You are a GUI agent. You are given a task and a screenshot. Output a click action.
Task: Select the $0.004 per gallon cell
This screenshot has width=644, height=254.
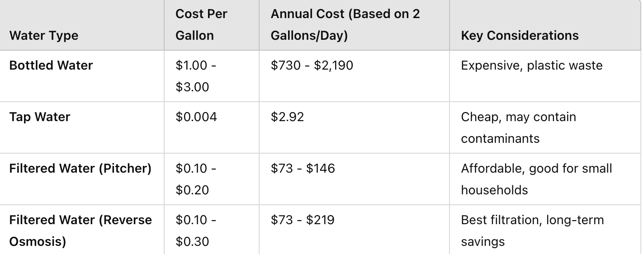pyautogui.click(x=196, y=117)
